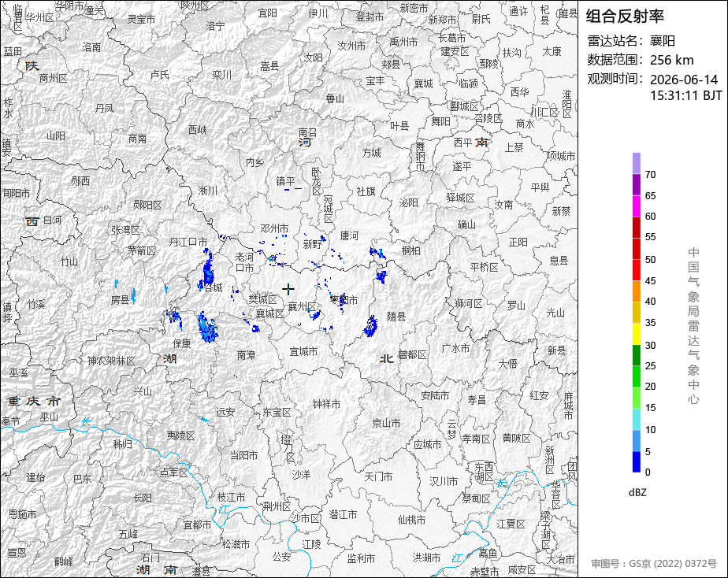Viewport: 728px width, 578px height.
Task: Click the vertical 中国气象局雷达气象中心 text
Action: [693, 326]
